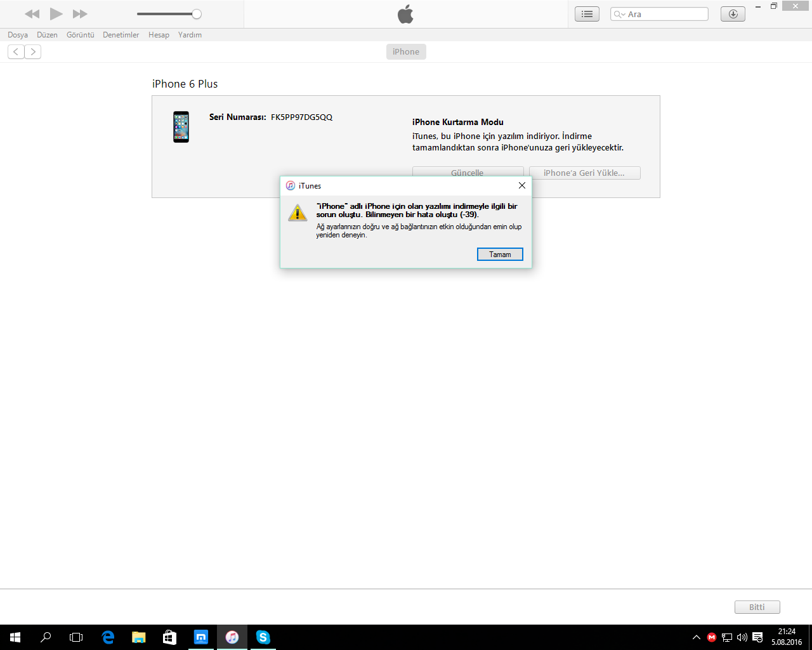
Task: Open the Denetimler menu
Action: pyautogui.click(x=121, y=35)
